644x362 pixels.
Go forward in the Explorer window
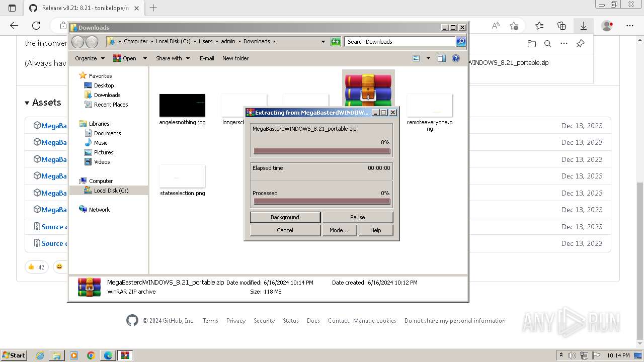click(x=92, y=42)
